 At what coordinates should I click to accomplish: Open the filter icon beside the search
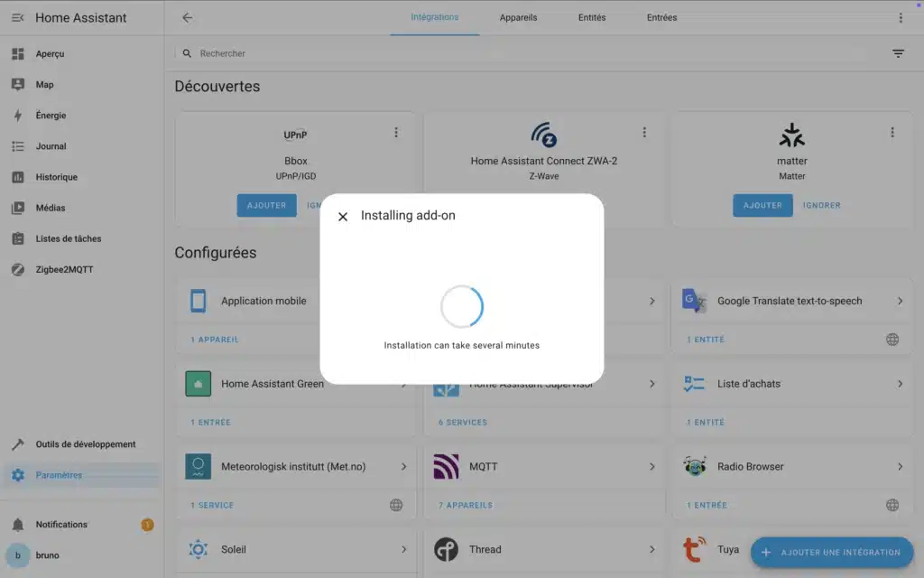tap(898, 53)
